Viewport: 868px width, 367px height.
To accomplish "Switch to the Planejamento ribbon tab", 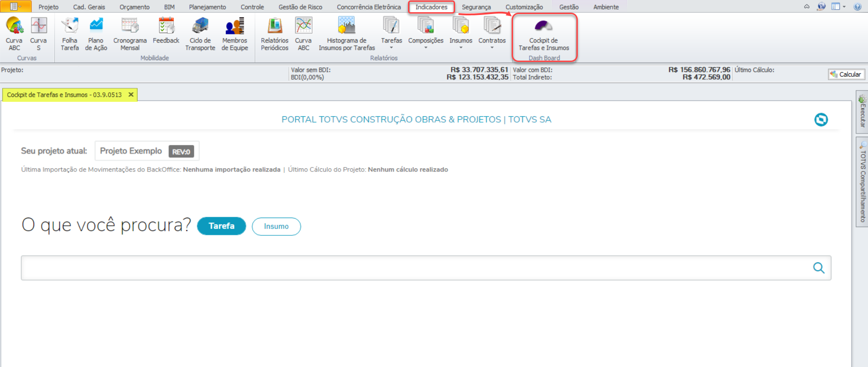I will [x=207, y=7].
